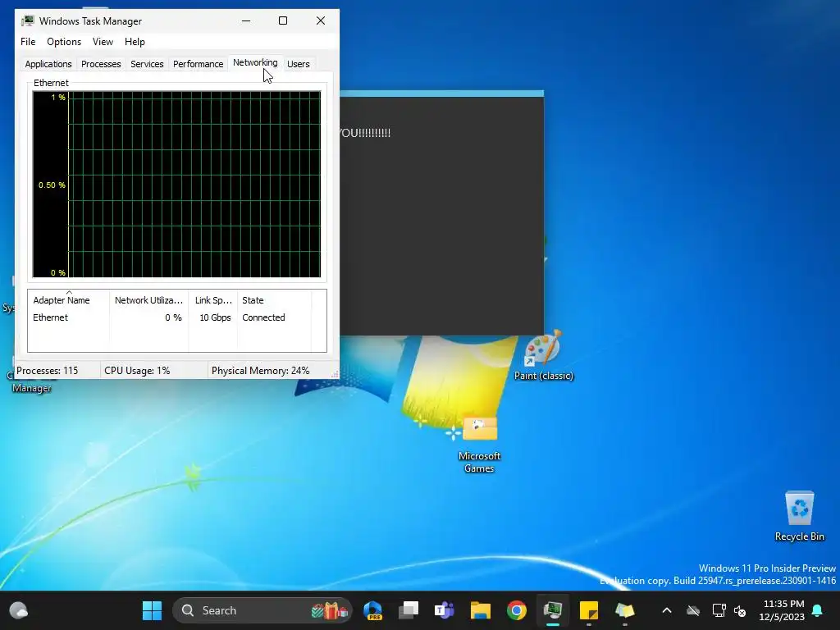Click CPU Usage: 1% status entry
Viewport: 840px width, 630px height.
point(137,371)
